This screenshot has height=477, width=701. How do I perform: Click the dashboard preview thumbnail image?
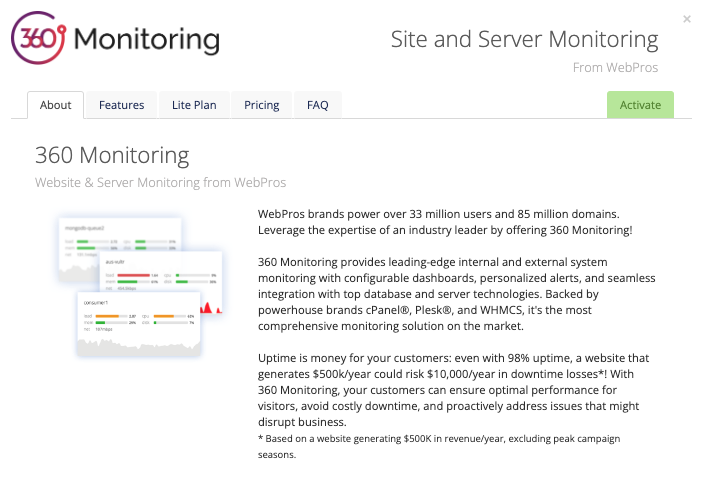[140, 287]
